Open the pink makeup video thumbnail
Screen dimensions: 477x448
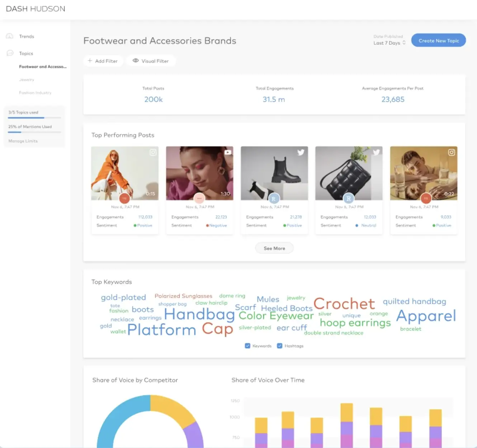click(199, 173)
